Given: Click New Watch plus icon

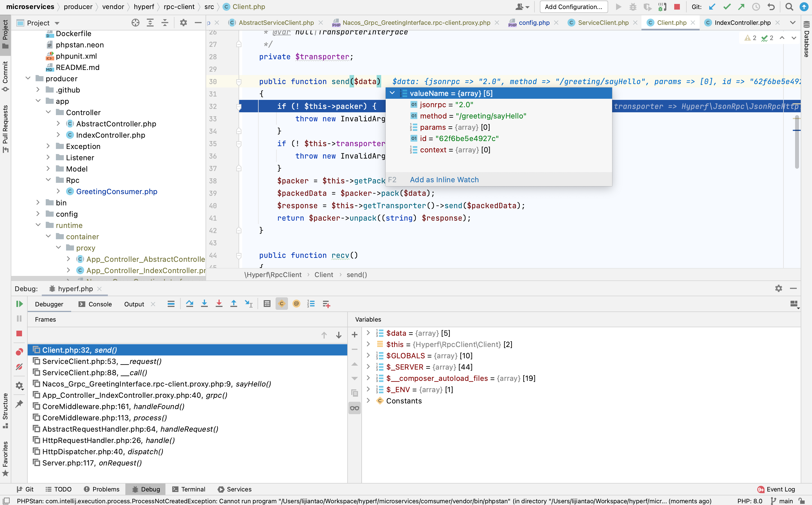Looking at the screenshot, I should point(355,334).
